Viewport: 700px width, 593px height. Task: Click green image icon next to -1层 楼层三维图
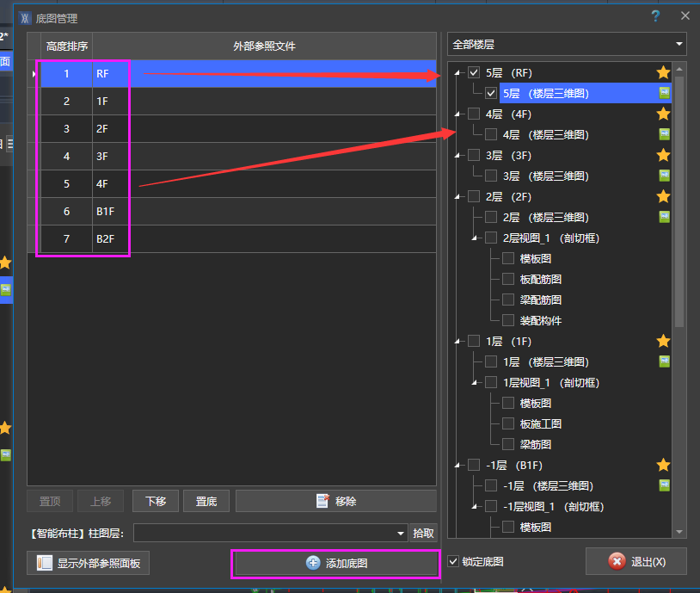point(664,485)
